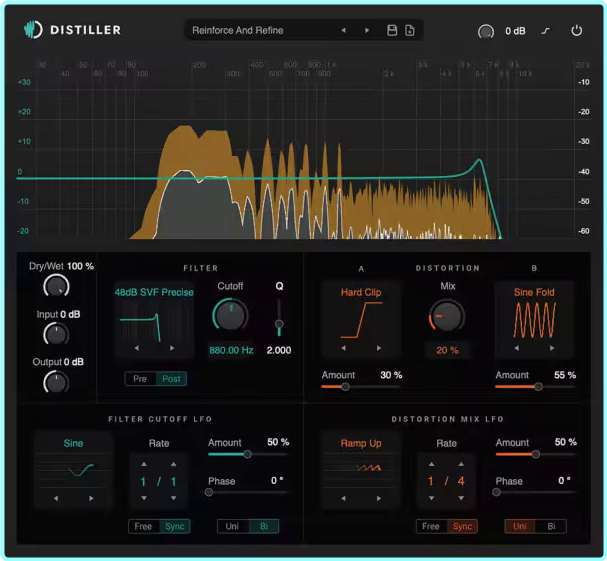This screenshot has height=561, width=607.
Task: Click filter LFO Phase slider handle
Action: (x=209, y=492)
